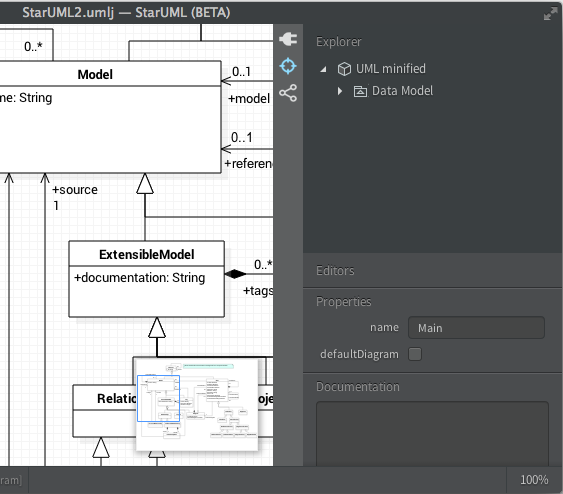Screen dimensions: 563x494
Task: Click the 0..* multiplicity near +tags
Action: [263, 265]
